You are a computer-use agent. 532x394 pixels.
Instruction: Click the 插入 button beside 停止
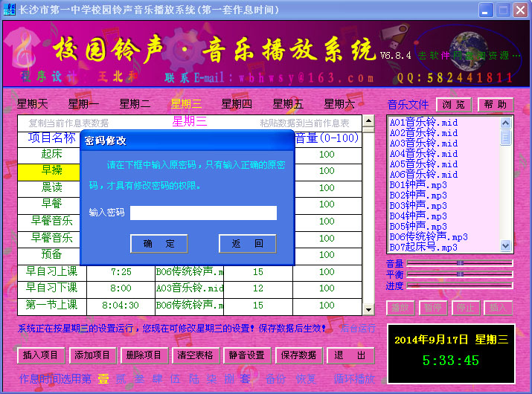click(498, 308)
